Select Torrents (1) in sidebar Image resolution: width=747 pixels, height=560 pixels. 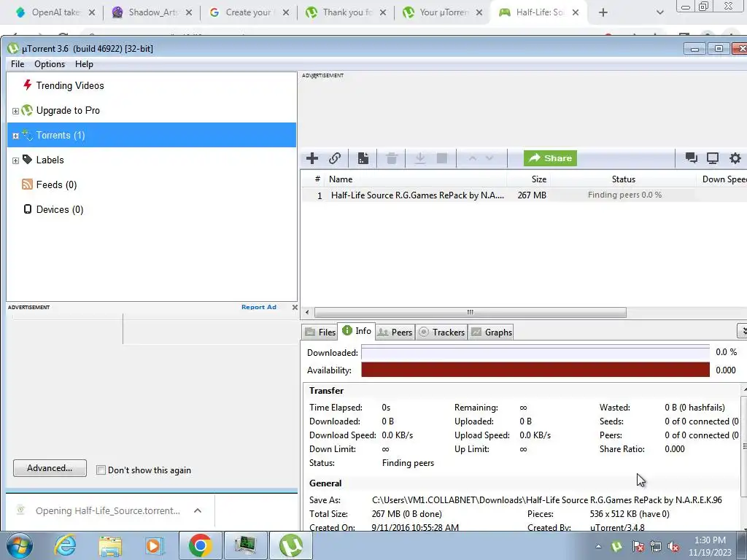pyautogui.click(x=152, y=135)
